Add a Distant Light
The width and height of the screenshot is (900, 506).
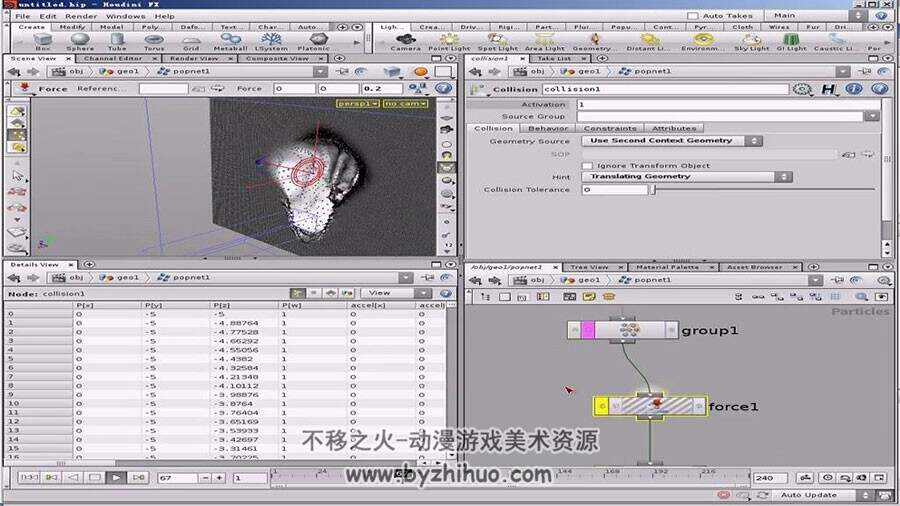pyautogui.click(x=648, y=42)
